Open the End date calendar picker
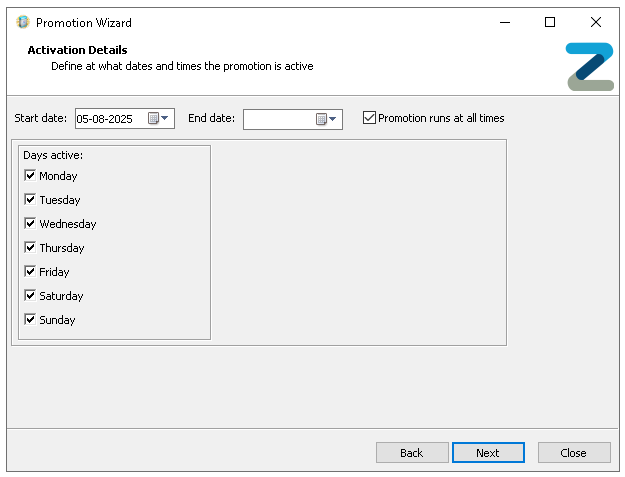Image resolution: width=625 pixels, height=477 pixels. [327, 119]
